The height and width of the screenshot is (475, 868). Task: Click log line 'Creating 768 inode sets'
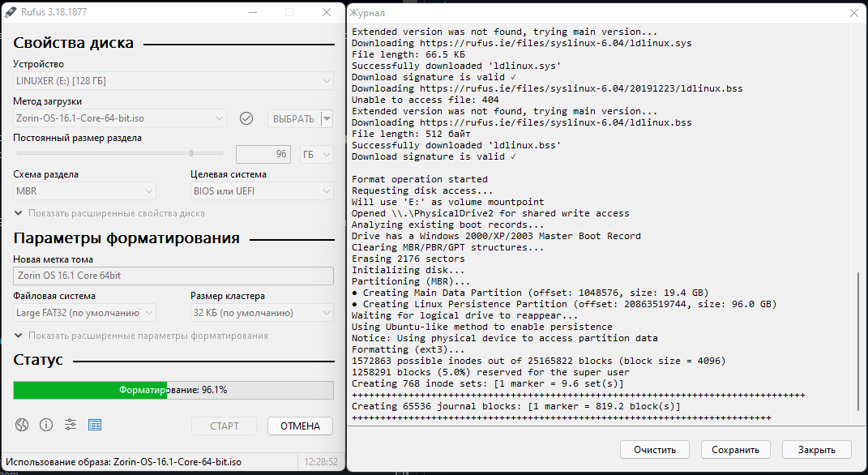point(488,383)
